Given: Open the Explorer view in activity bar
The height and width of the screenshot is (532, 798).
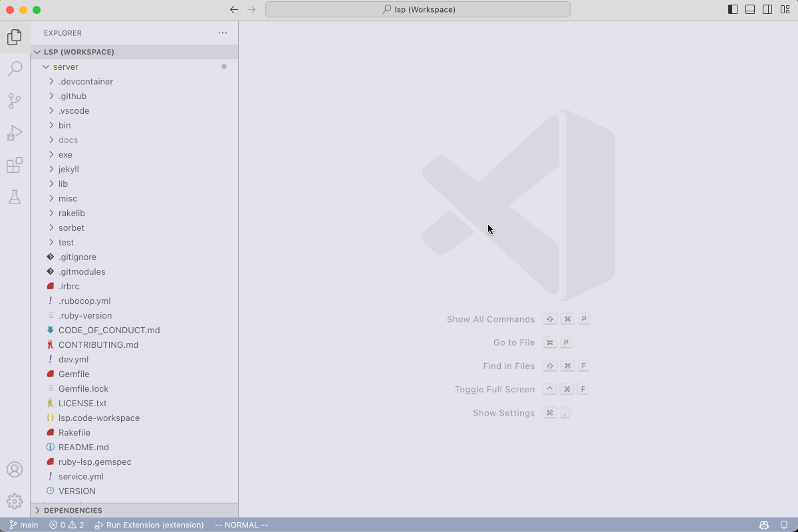Looking at the screenshot, I should pyautogui.click(x=15, y=37).
